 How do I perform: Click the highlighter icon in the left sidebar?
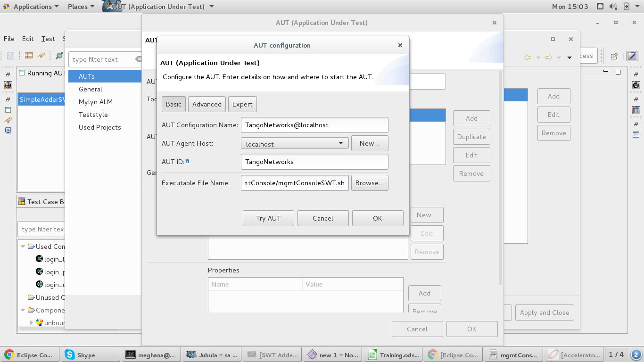(x=8, y=120)
